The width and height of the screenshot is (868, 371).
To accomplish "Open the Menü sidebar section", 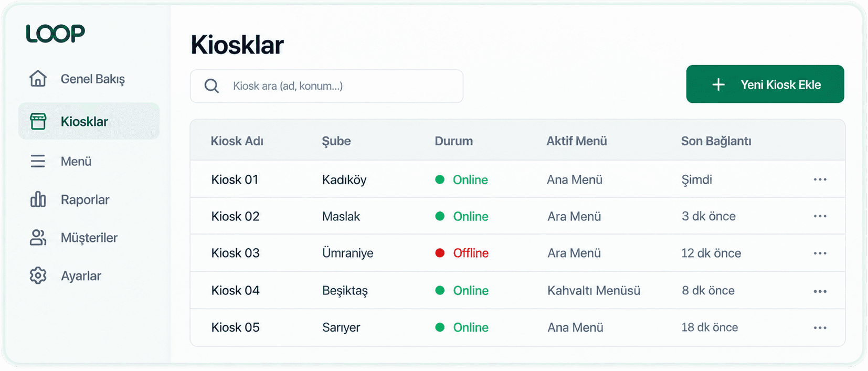I will [x=89, y=161].
